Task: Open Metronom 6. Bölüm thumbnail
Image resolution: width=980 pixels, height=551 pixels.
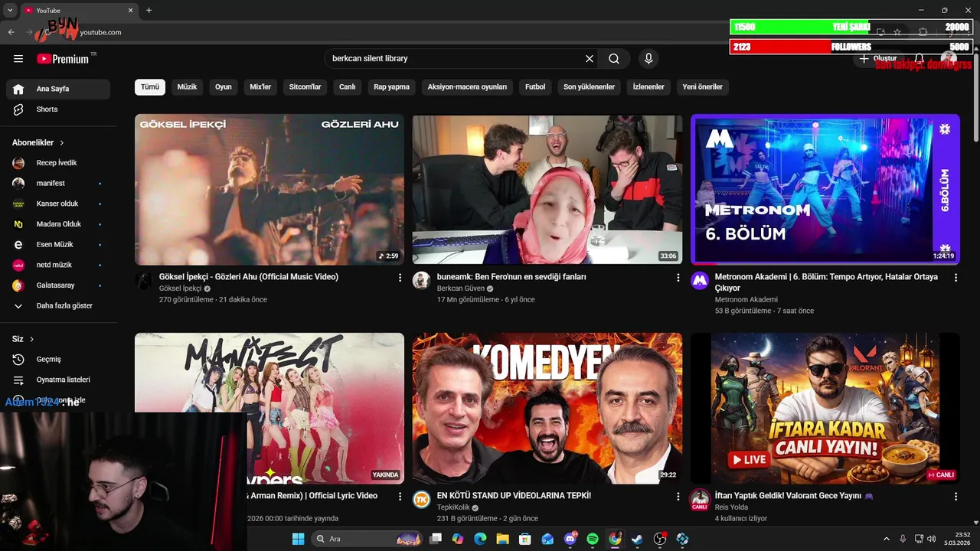Action: [x=825, y=189]
